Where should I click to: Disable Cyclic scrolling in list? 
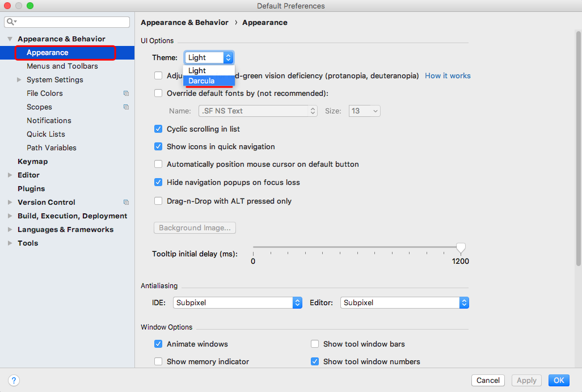pyautogui.click(x=158, y=129)
